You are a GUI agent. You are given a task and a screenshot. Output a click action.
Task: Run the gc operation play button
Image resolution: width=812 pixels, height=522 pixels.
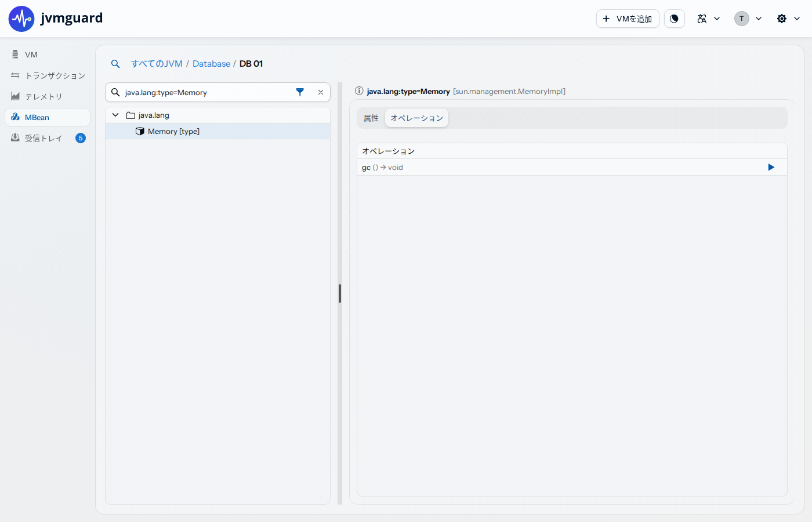tap(771, 167)
